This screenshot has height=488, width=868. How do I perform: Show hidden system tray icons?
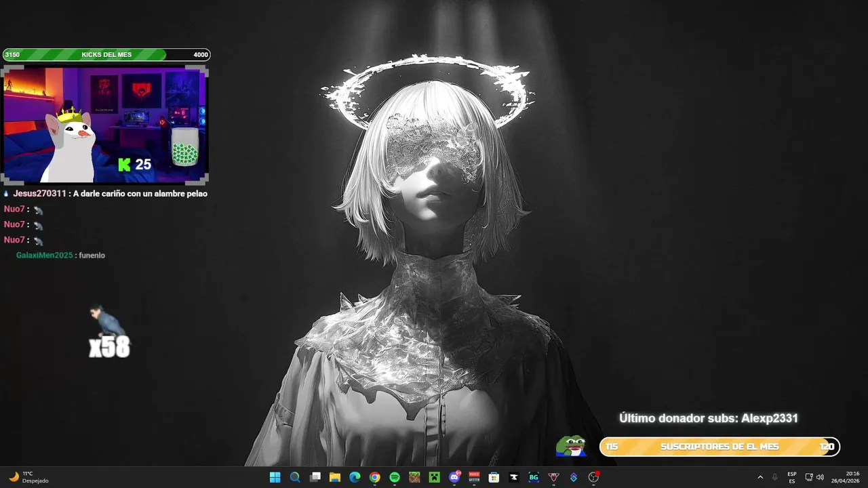click(759, 477)
